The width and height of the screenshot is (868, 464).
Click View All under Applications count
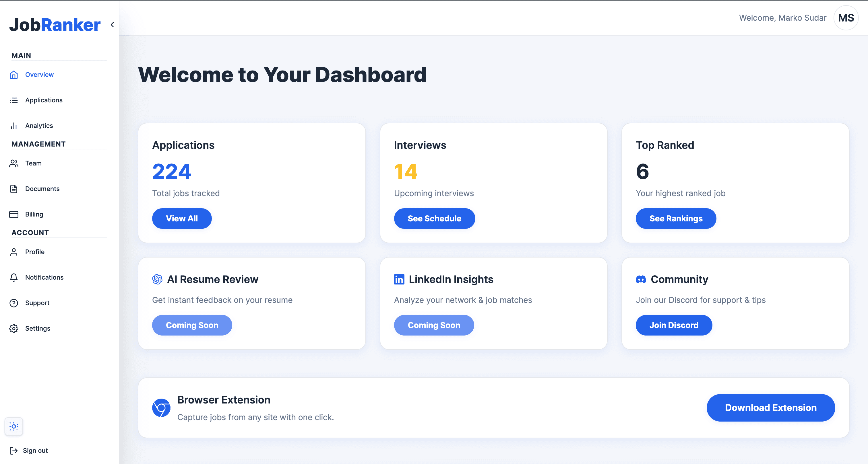click(x=182, y=218)
